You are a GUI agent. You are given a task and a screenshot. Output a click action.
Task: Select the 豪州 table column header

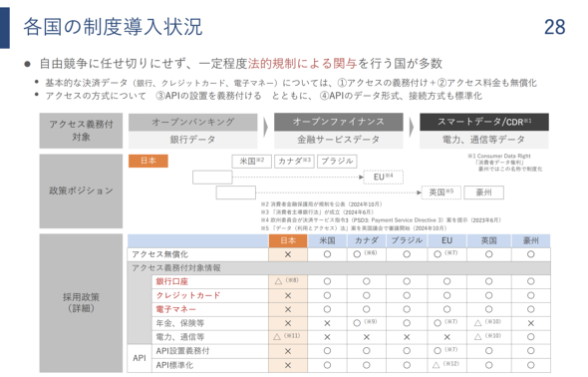coord(530,240)
